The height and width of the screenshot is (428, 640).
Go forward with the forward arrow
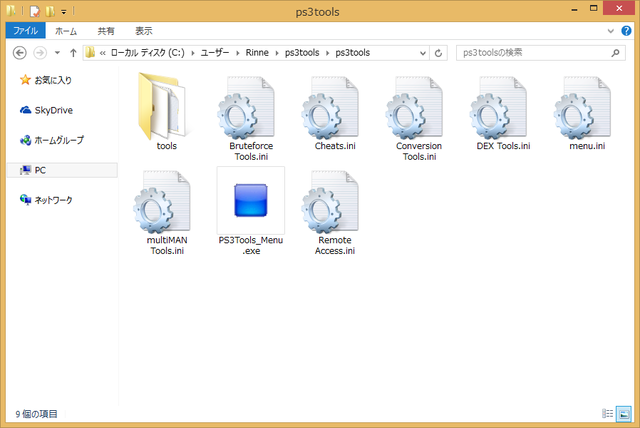[40, 53]
